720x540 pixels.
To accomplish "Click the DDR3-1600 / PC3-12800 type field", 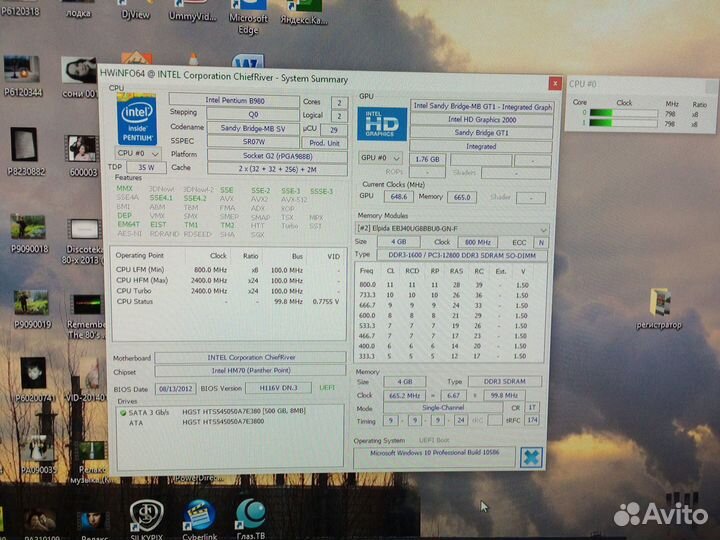I will click(462, 255).
